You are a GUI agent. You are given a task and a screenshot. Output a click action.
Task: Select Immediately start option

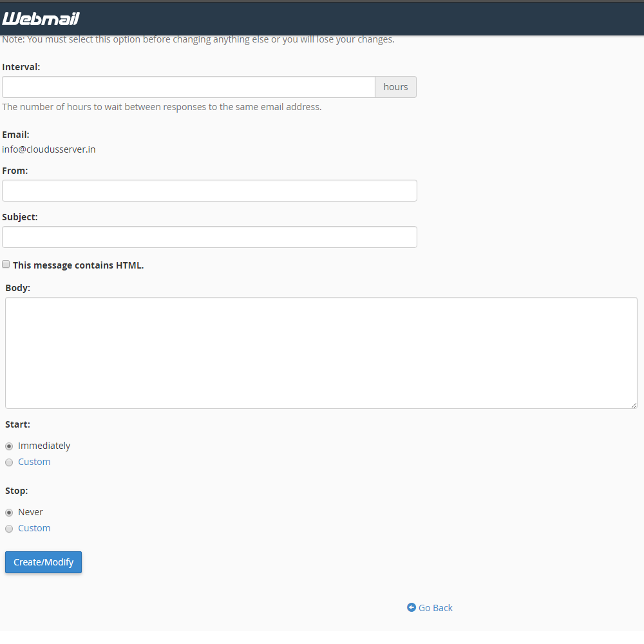point(9,446)
